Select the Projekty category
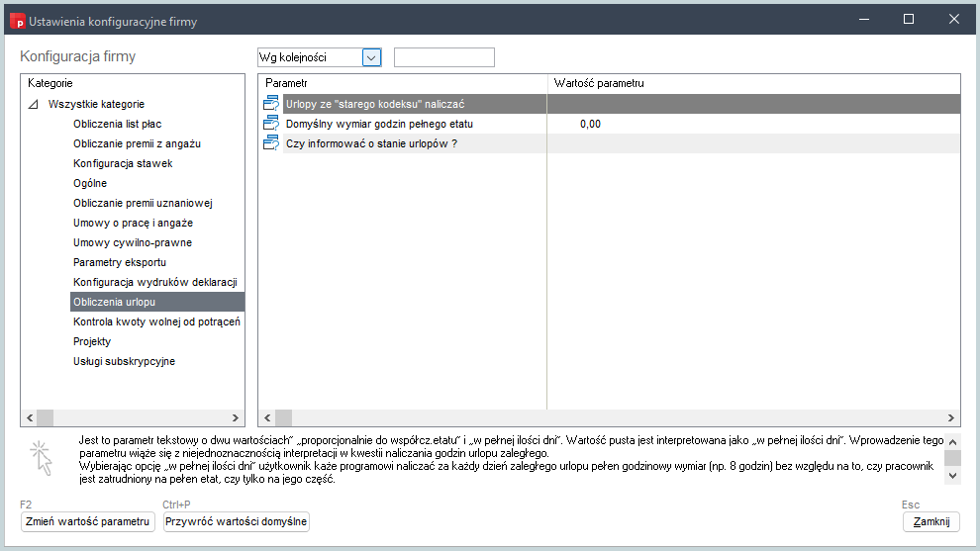The width and height of the screenshot is (980, 551). click(x=92, y=341)
